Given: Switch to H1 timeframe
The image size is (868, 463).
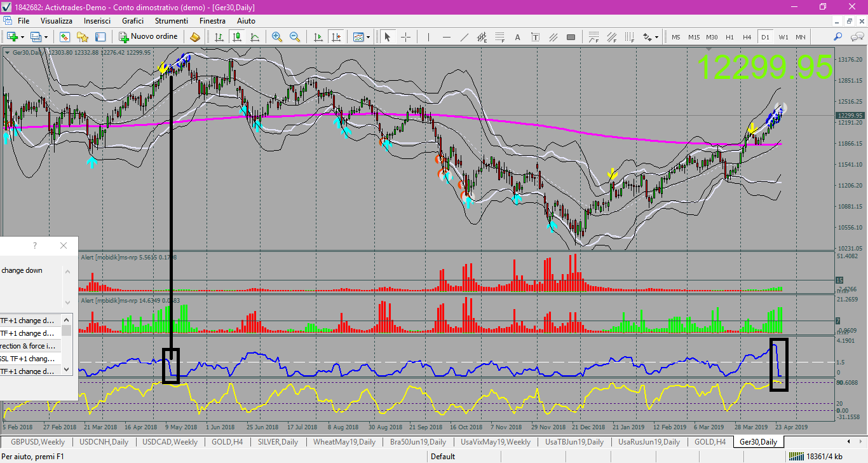Looking at the screenshot, I should tap(730, 37).
